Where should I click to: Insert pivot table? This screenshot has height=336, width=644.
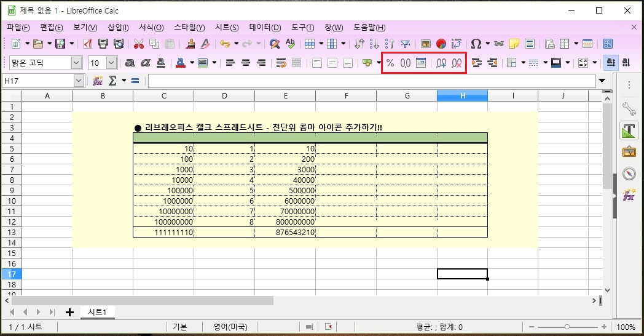point(457,44)
